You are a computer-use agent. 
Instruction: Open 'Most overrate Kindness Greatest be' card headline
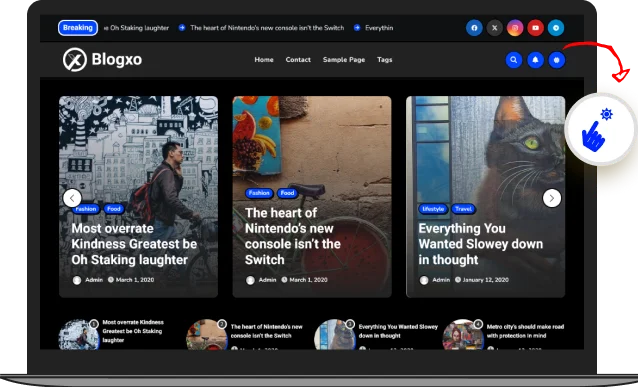(x=134, y=244)
